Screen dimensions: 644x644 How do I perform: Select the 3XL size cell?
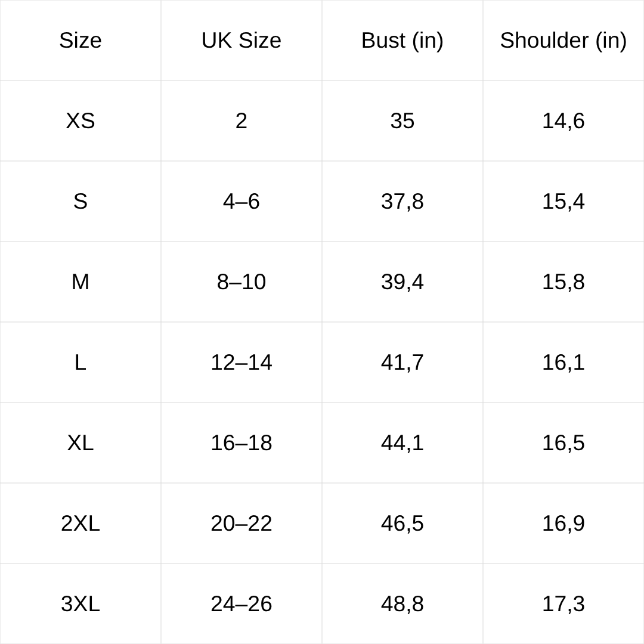[80, 604]
